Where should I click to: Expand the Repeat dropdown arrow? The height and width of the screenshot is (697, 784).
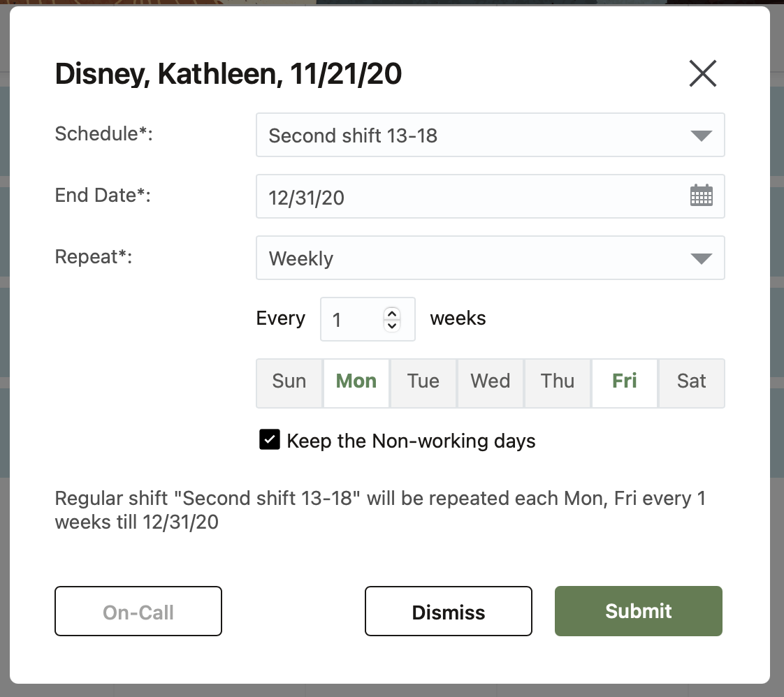(701, 258)
